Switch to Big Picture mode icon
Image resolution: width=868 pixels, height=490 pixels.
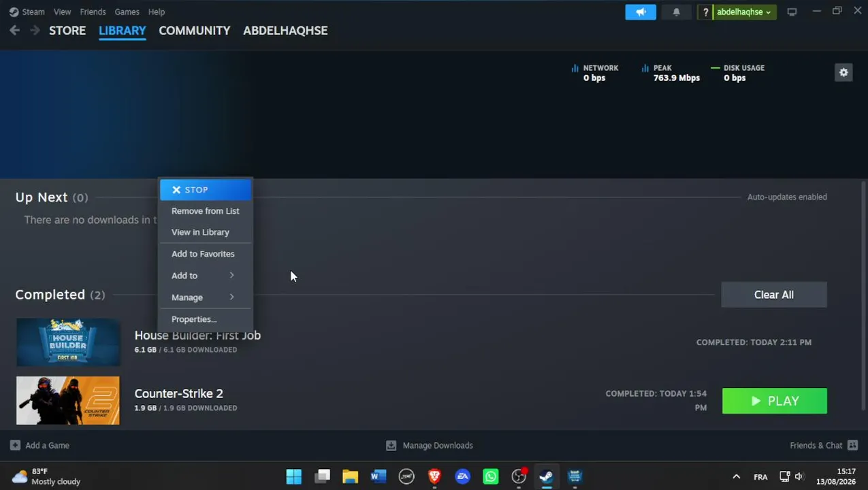click(x=792, y=12)
